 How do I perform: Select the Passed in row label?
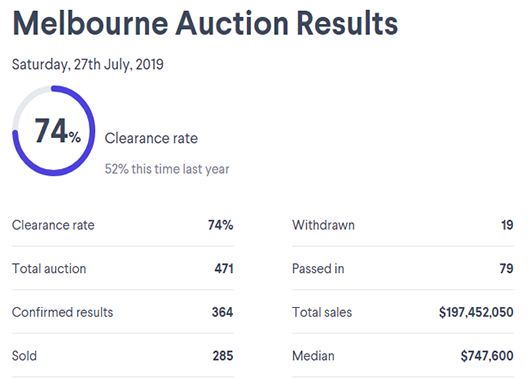tap(318, 269)
